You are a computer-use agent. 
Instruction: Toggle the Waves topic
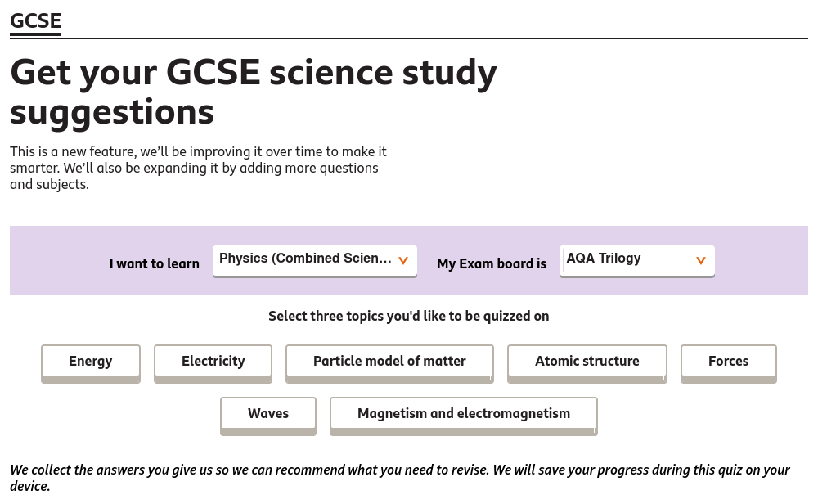coord(268,414)
